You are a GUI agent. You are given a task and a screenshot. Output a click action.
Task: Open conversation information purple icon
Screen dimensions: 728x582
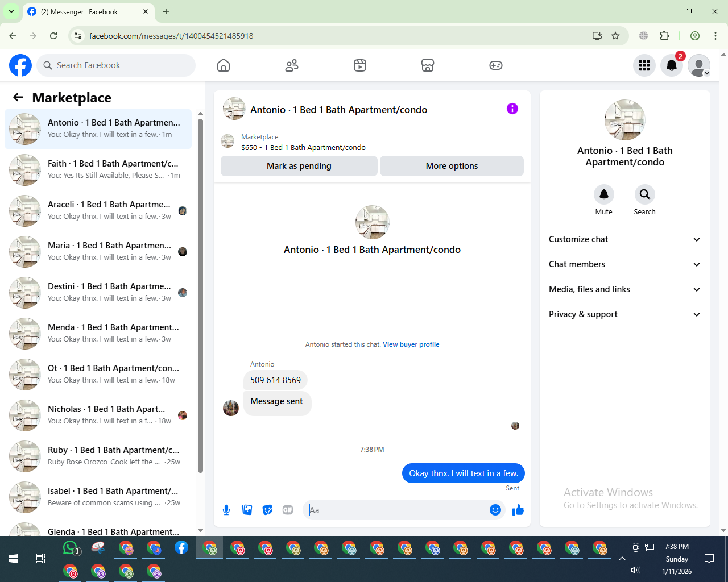coord(512,109)
